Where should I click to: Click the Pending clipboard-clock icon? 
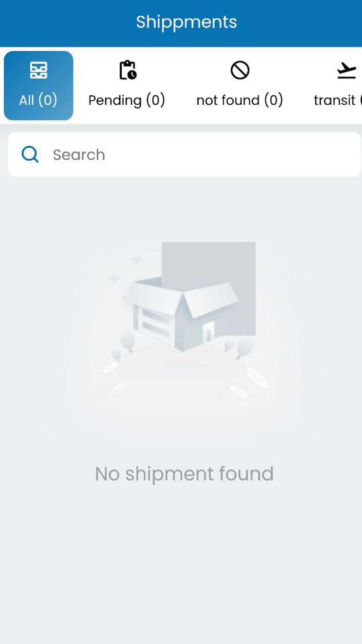point(128,70)
